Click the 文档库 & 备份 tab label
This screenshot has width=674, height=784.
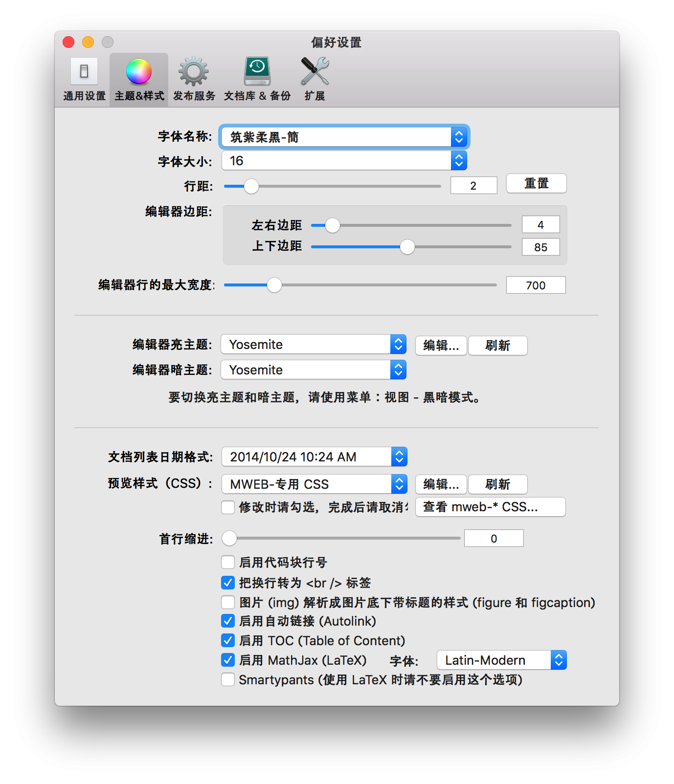coord(257,96)
